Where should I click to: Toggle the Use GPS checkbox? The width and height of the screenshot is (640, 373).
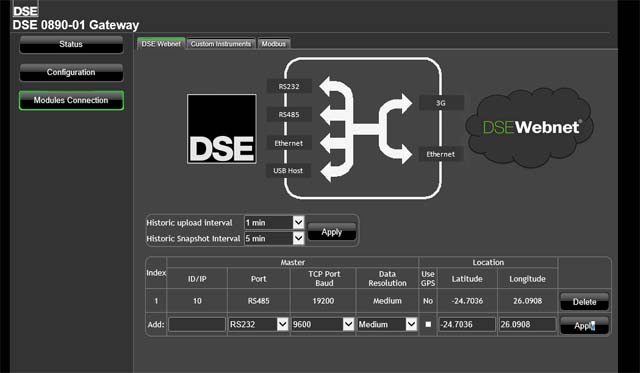tap(428, 324)
